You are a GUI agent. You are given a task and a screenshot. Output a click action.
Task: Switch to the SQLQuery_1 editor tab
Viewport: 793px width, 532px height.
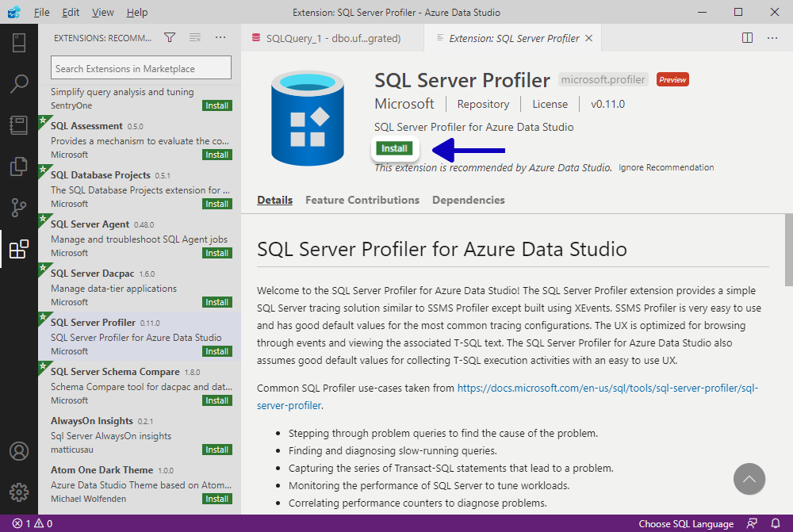(x=333, y=38)
